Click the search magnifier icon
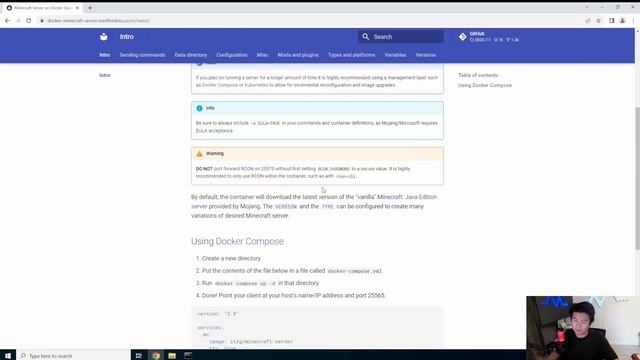640x360 pixels. click(x=366, y=37)
